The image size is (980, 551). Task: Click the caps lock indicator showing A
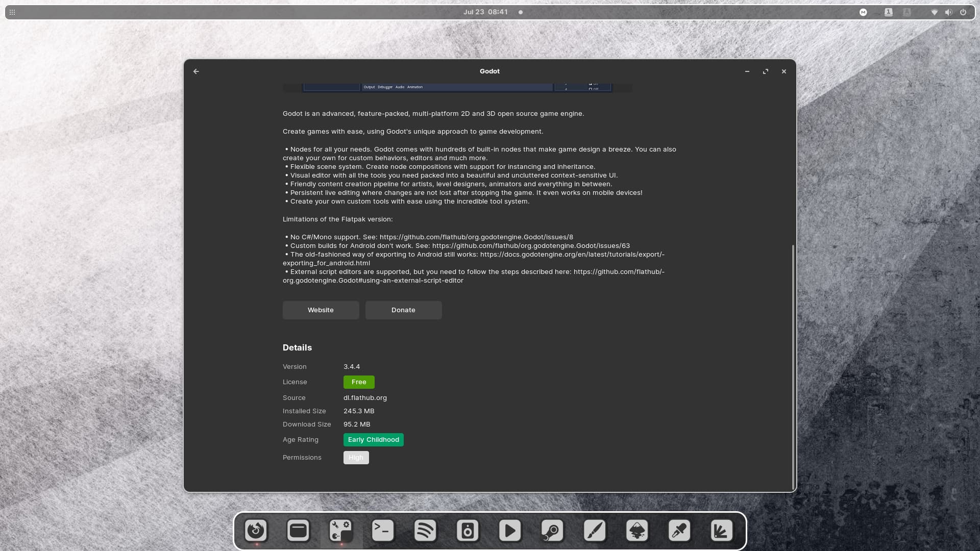907,12
